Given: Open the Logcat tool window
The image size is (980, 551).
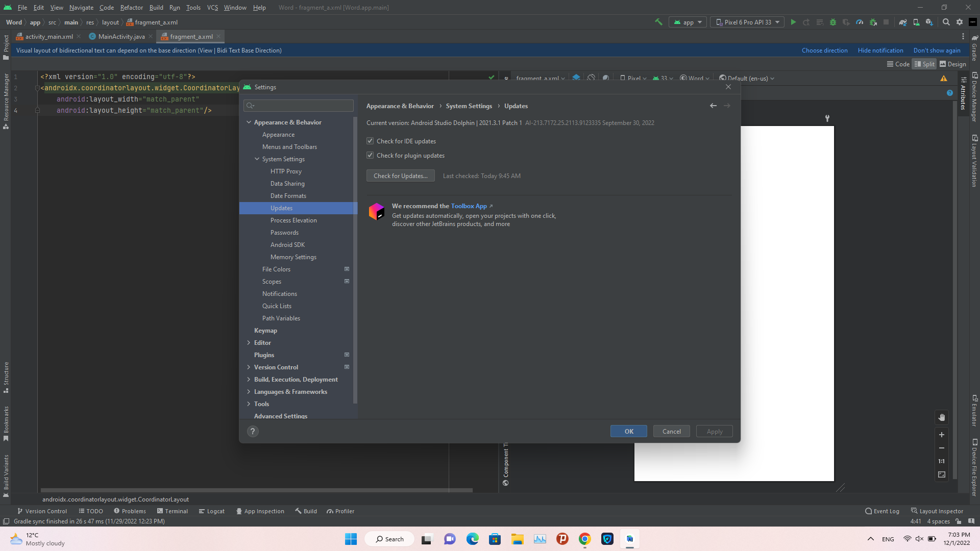Looking at the screenshot, I should (x=211, y=511).
